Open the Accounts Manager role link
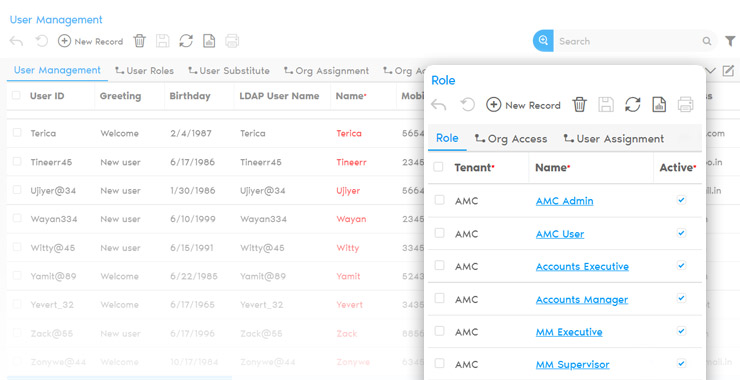 [x=582, y=299]
